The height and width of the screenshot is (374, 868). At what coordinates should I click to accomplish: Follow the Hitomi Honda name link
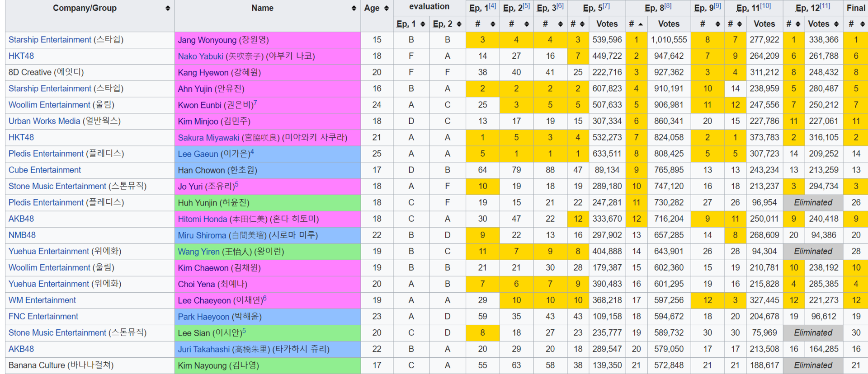point(203,219)
